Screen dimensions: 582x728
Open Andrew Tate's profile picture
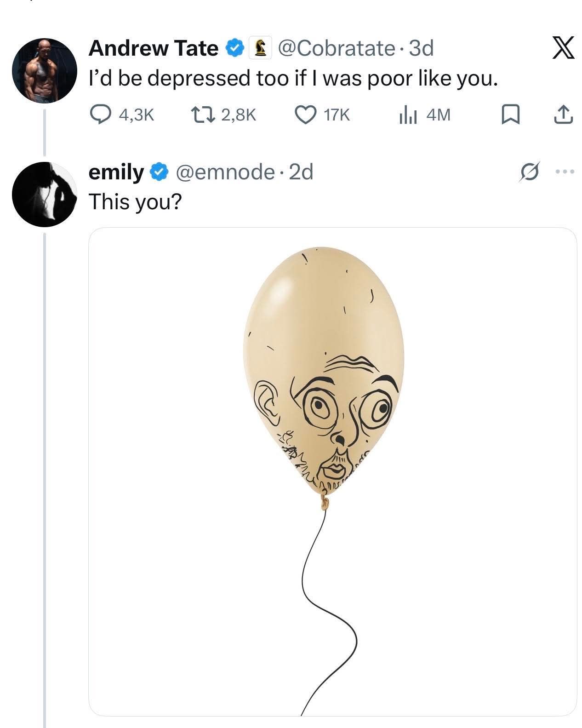pyautogui.click(x=45, y=70)
